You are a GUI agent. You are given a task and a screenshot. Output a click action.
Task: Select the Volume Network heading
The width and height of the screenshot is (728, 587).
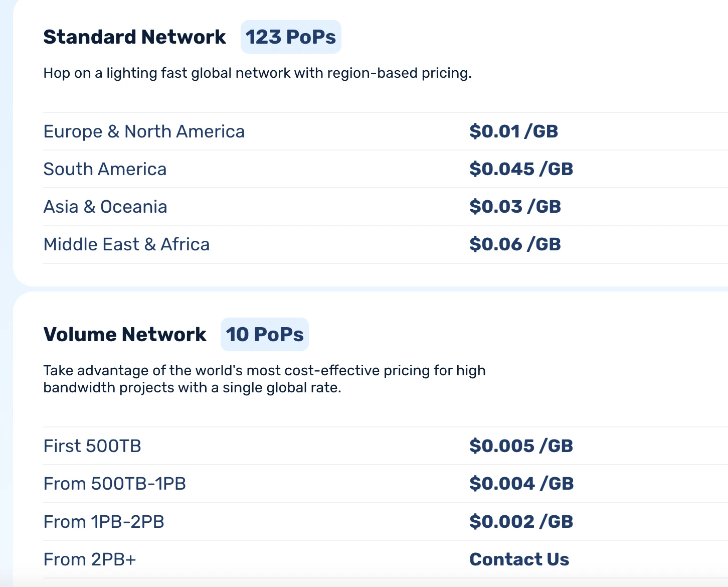pyautogui.click(x=125, y=335)
